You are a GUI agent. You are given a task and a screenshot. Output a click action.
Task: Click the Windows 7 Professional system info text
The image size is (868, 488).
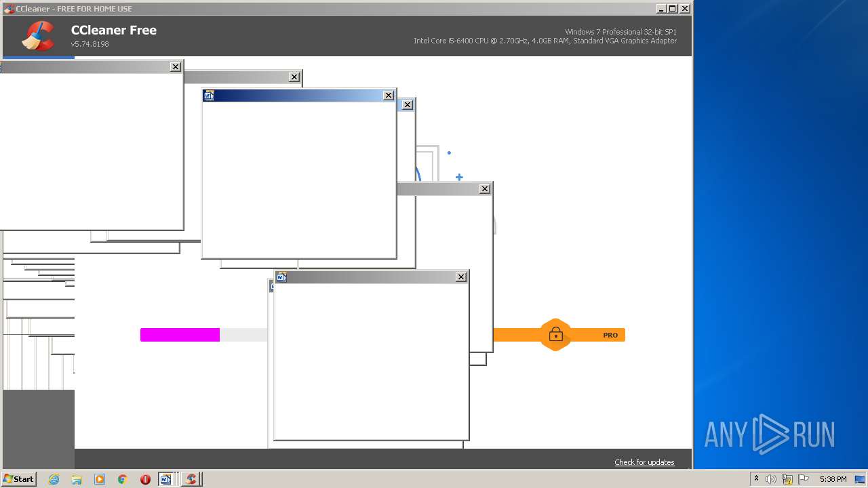coord(620,32)
